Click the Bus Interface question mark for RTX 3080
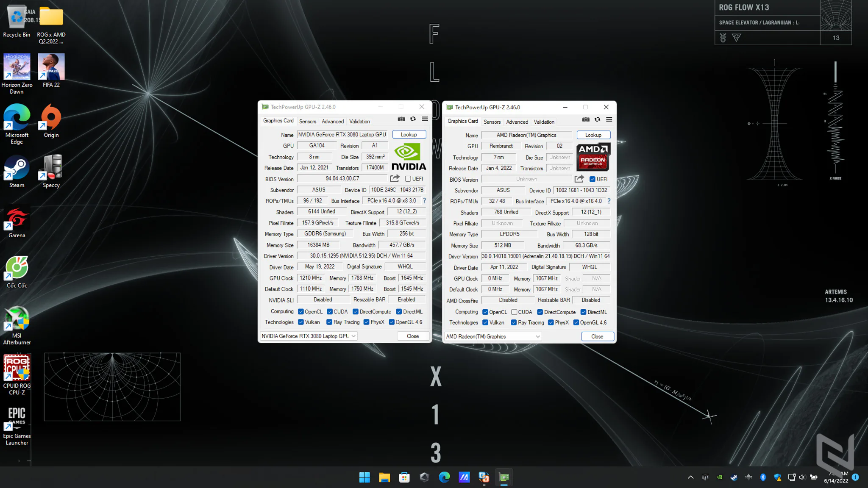868x488 pixels. 424,201
